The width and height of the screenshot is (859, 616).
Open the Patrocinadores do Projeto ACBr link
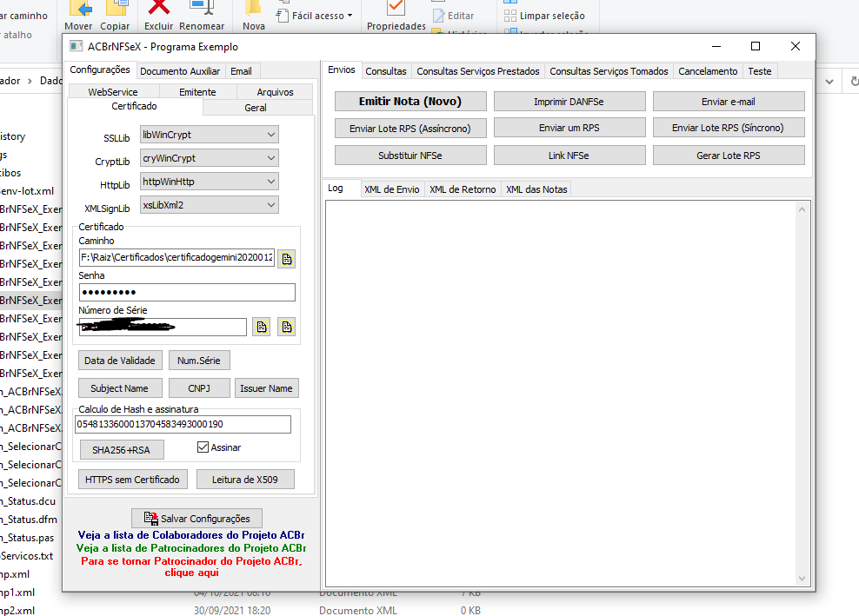pyautogui.click(x=191, y=548)
